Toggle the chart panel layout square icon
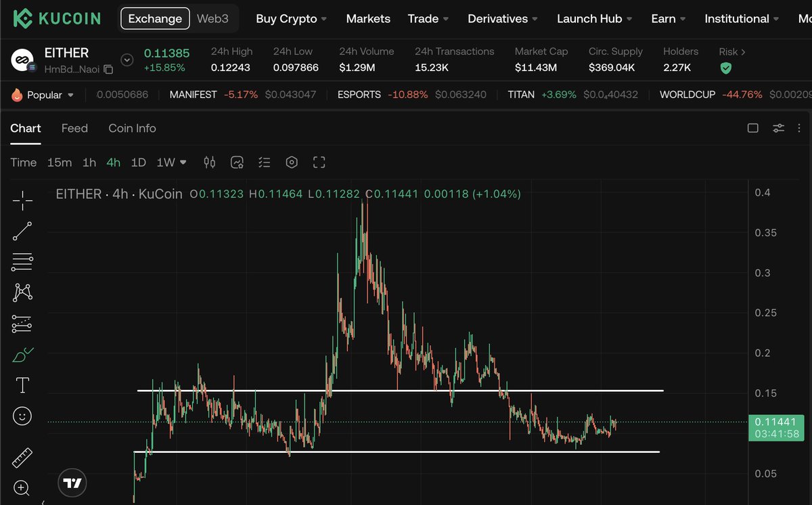The width and height of the screenshot is (812, 505). [x=752, y=128]
